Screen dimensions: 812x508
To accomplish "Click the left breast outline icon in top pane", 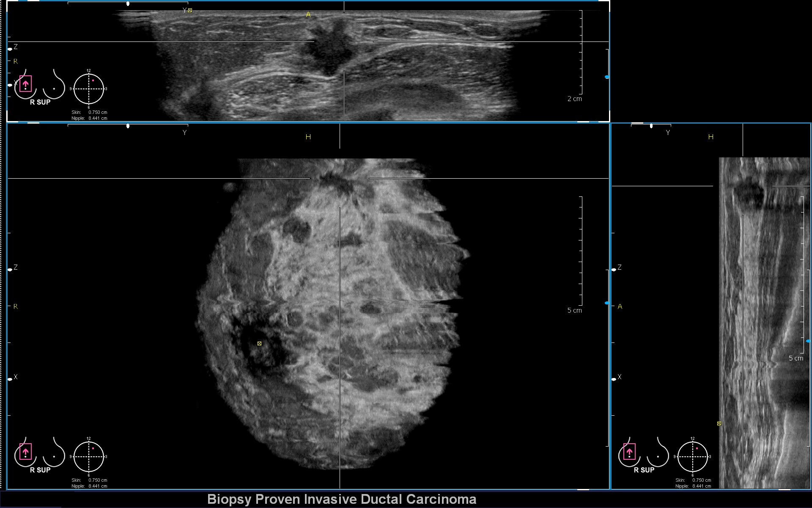I will (55, 86).
